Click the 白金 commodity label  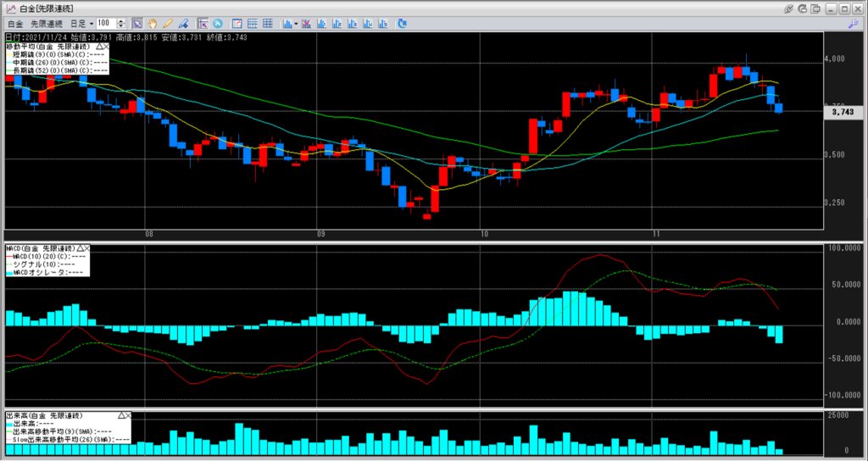point(16,24)
